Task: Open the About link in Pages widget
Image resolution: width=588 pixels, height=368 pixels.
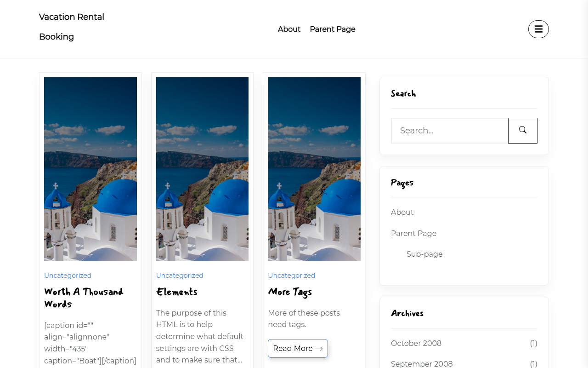Action: tap(402, 212)
